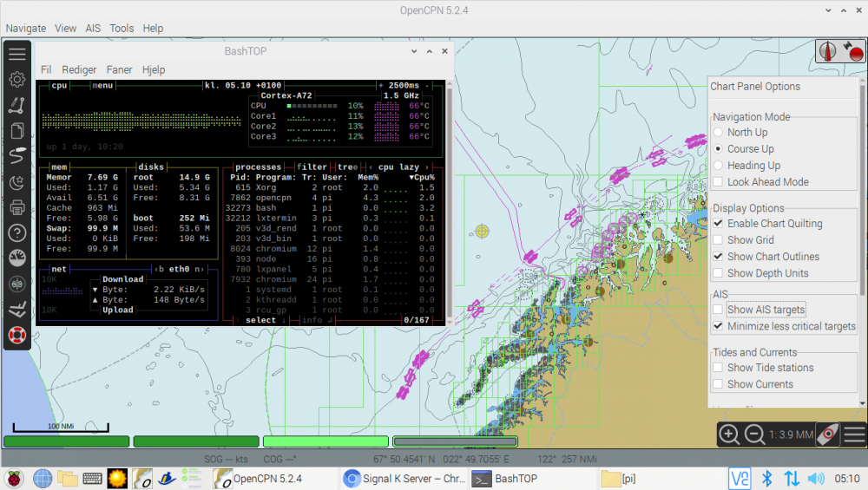The image size is (868, 490).
Task: Click the Man Overboard lifebuoy icon
Action: click(x=17, y=335)
